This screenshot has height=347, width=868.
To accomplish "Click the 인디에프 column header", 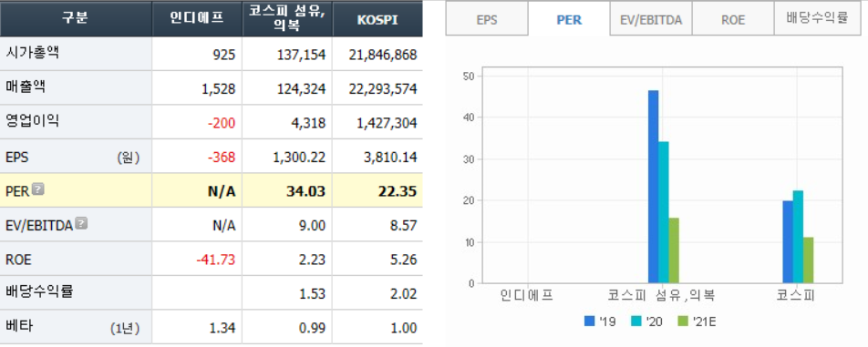I will [x=197, y=18].
